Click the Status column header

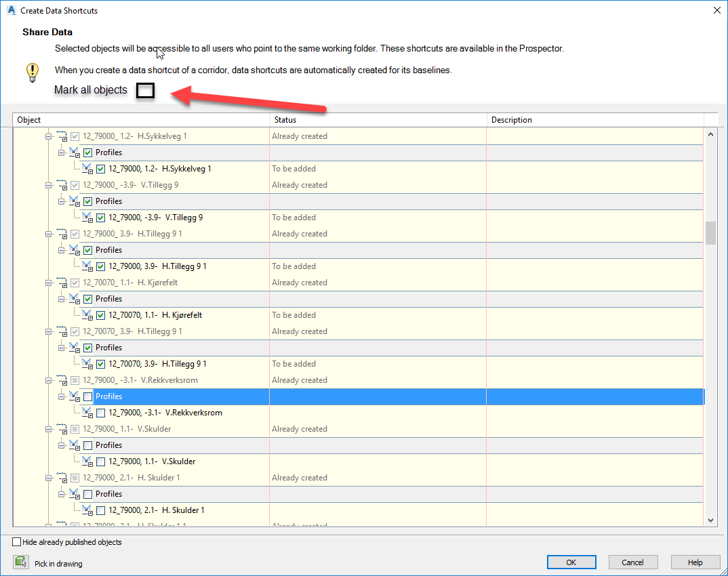(x=378, y=120)
